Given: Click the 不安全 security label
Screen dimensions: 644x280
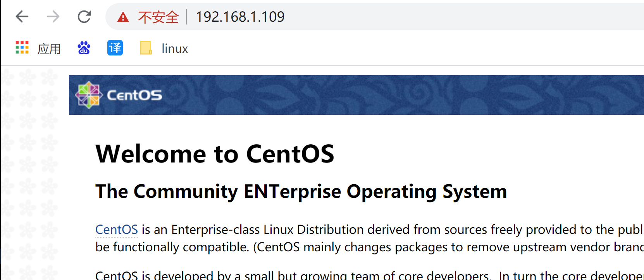Looking at the screenshot, I should click(158, 17).
